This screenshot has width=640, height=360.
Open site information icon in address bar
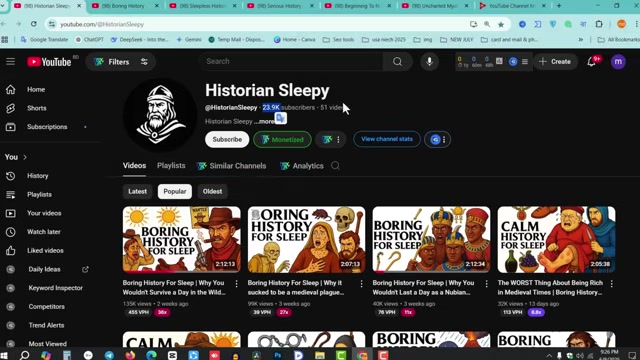point(52,24)
